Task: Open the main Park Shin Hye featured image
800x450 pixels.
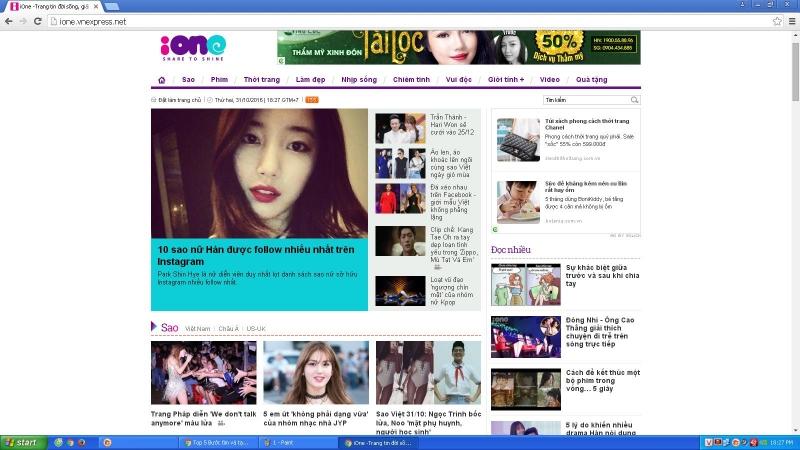Action: pyautogui.click(x=259, y=170)
